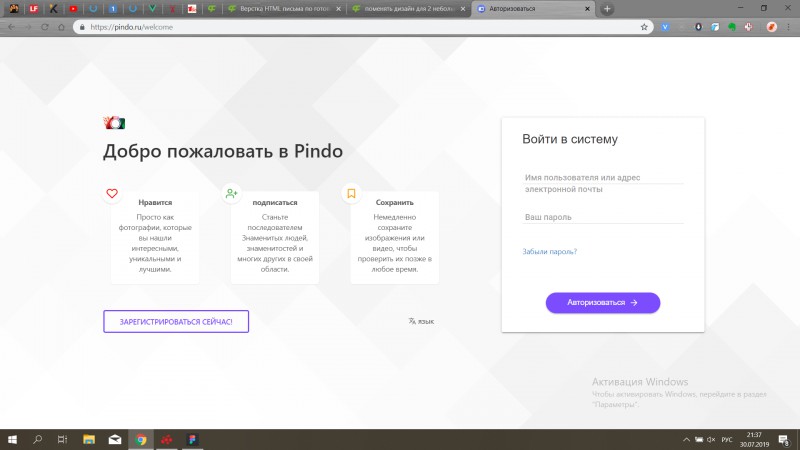Close the 'Верстка HTML письма' tab

[x=338, y=9]
